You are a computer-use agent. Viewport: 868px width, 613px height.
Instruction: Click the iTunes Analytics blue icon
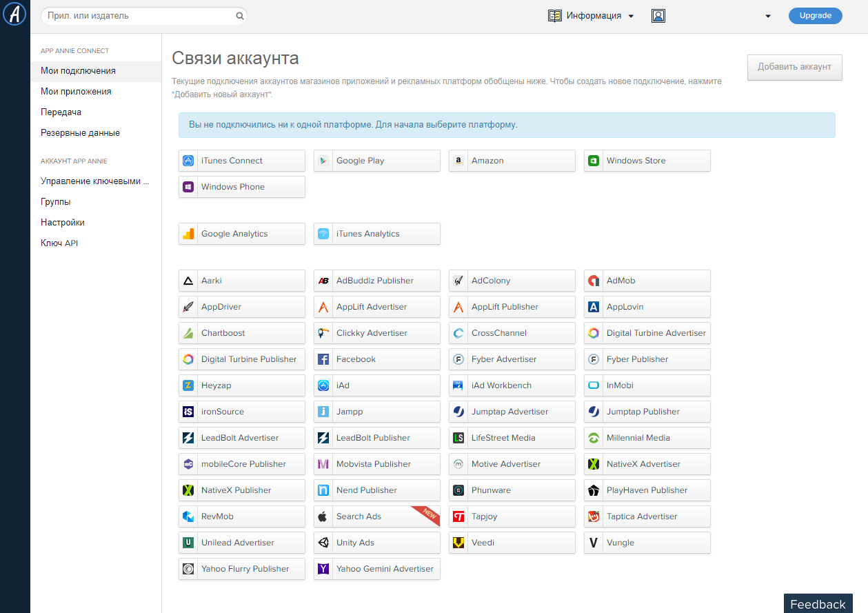pos(323,234)
